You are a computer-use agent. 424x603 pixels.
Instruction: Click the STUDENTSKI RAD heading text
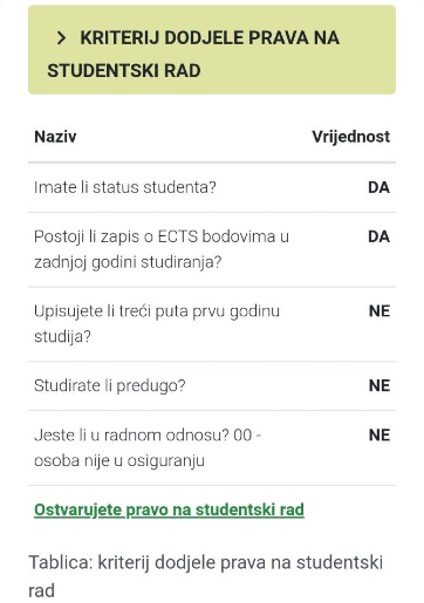pyautogui.click(x=124, y=71)
